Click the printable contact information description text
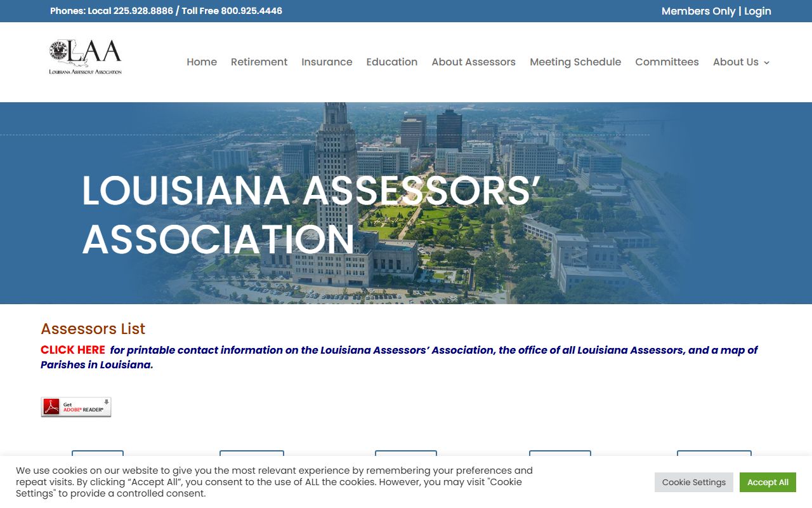Image resolution: width=812 pixels, height=508 pixels. point(399,358)
